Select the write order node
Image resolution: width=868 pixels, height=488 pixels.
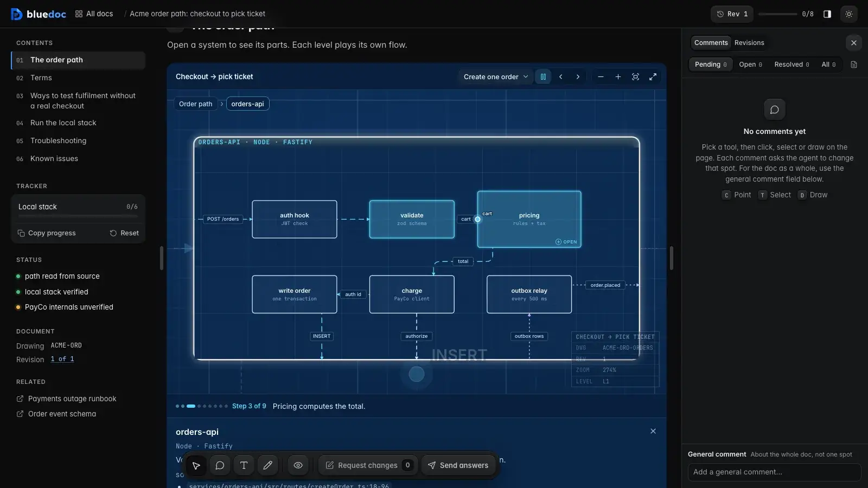click(294, 294)
